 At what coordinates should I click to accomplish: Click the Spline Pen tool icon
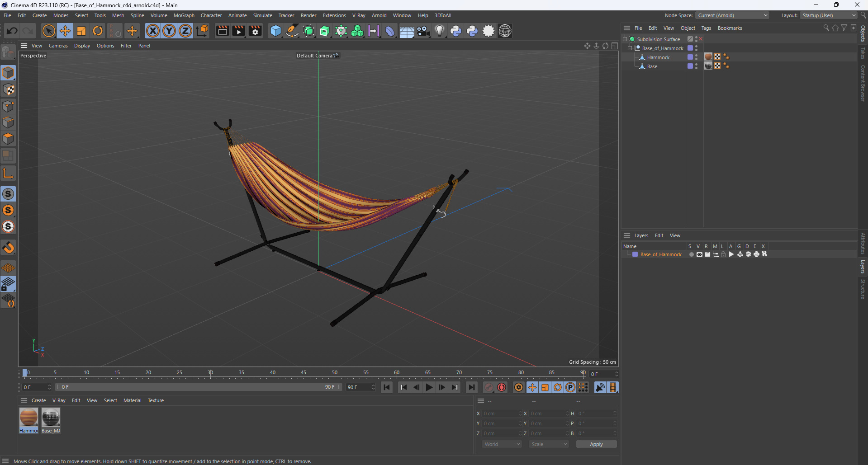[x=292, y=31]
